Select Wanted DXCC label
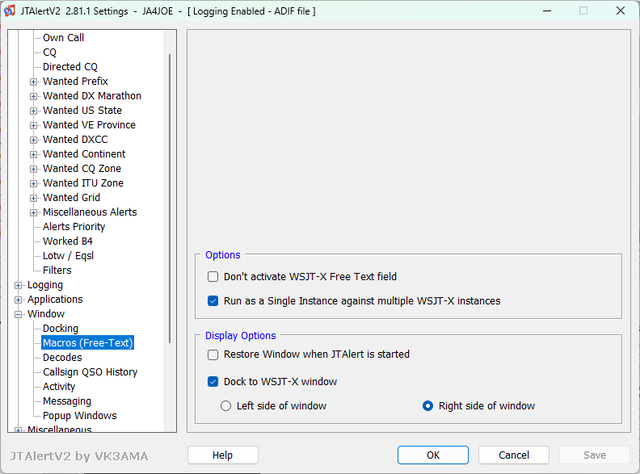The width and height of the screenshot is (640, 474). [75, 139]
